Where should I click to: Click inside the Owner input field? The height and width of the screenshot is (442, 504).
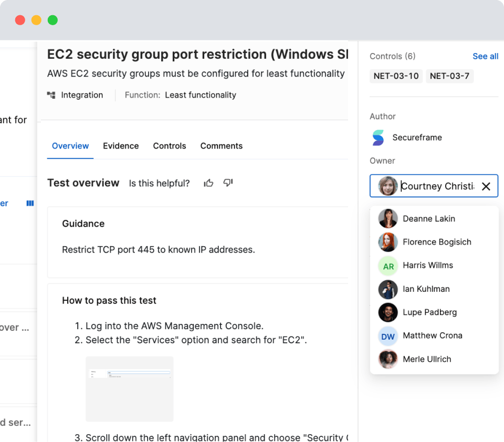(437, 186)
